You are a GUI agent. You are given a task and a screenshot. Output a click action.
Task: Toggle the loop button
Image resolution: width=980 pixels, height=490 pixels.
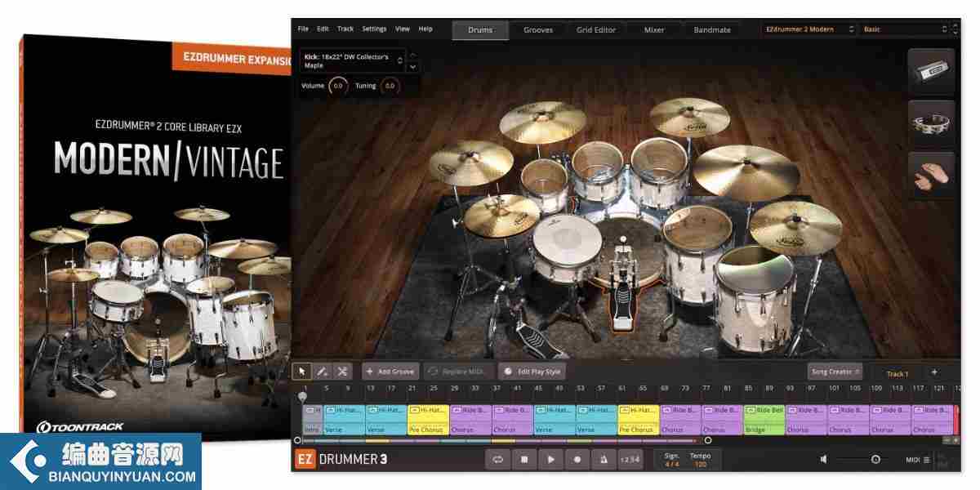[497, 459]
